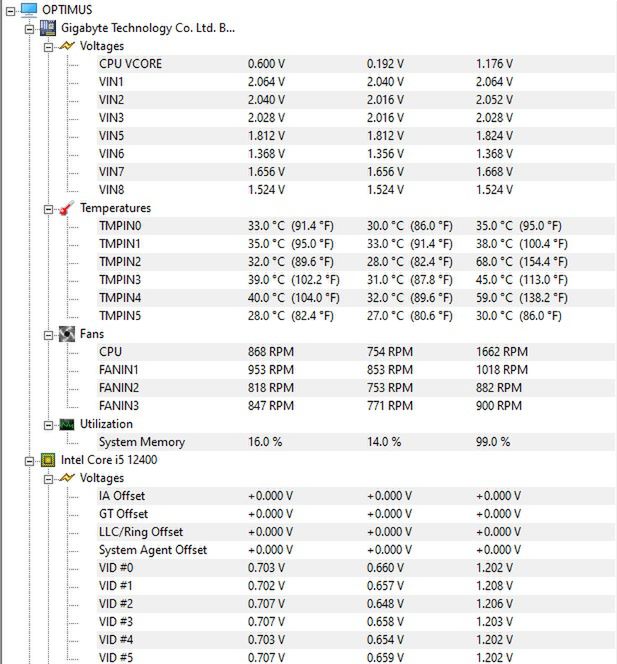Select the FANIN1 fan row

coord(356,370)
